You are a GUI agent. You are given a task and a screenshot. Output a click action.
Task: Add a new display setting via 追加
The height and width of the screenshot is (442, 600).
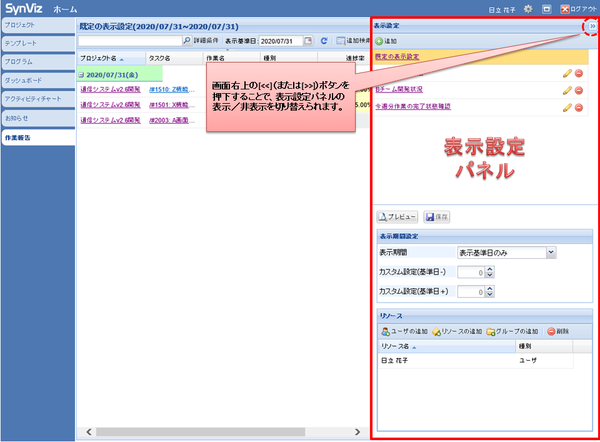386,41
